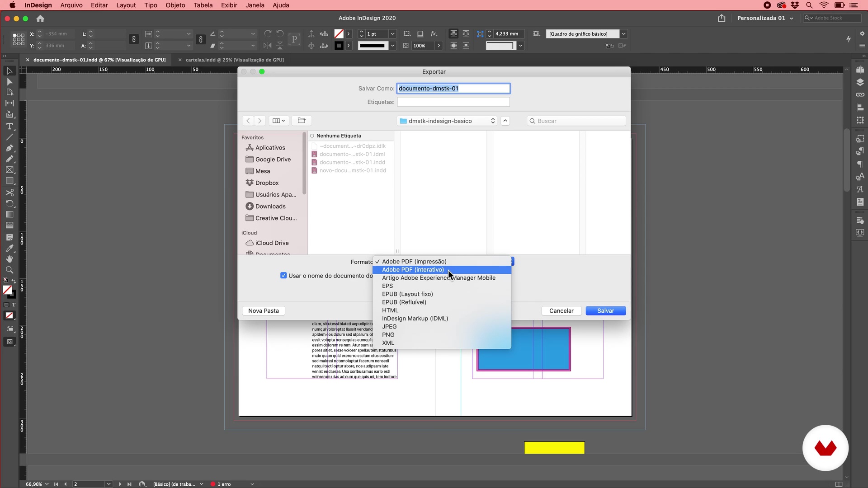
Task: Open zoom level dropdown 66,96%
Action: click(x=47, y=484)
